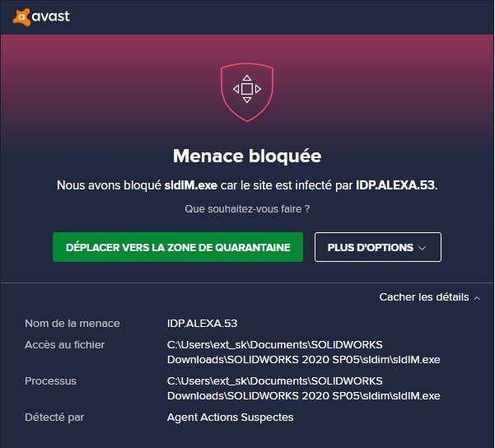Image resolution: width=495 pixels, height=448 pixels.
Task: Click the Processus file path value
Action: (x=303, y=389)
